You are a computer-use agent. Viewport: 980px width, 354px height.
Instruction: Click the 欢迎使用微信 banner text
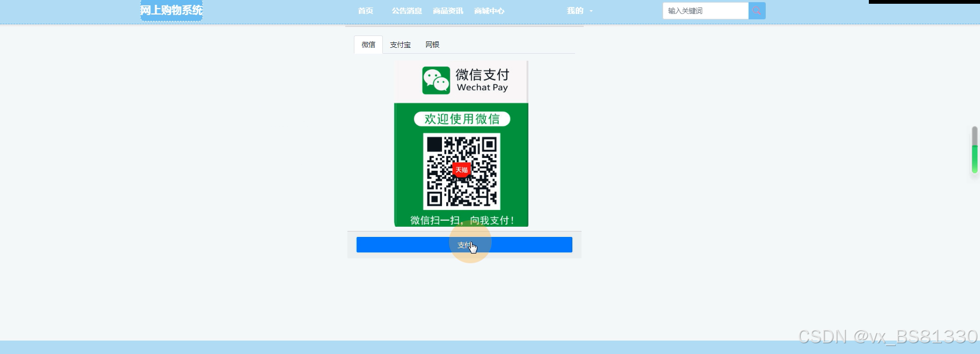pyautogui.click(x=462, y=119)
